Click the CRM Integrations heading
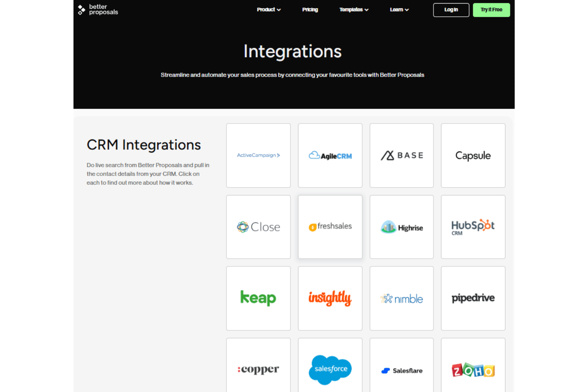 [x=144, y=145]
